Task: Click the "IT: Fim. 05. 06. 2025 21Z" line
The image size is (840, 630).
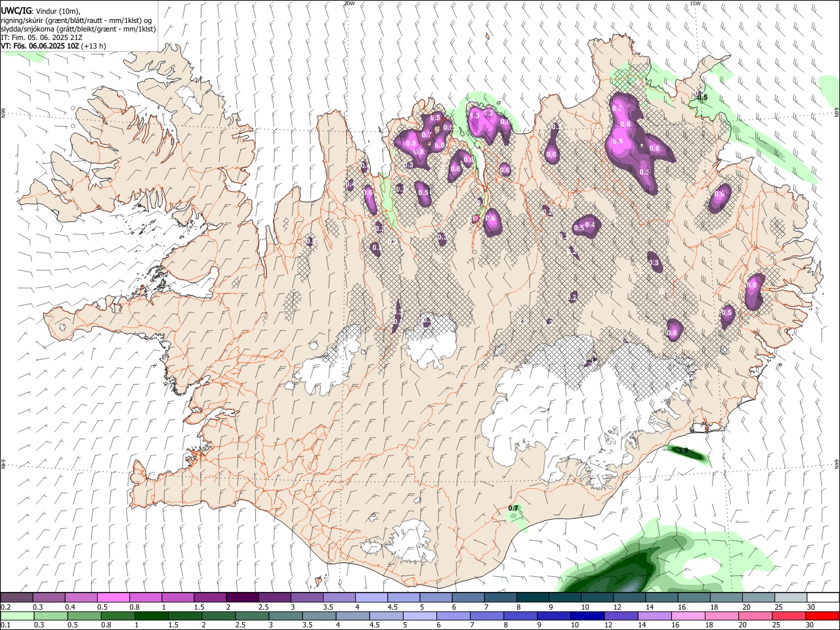Action: coord(41,37)
